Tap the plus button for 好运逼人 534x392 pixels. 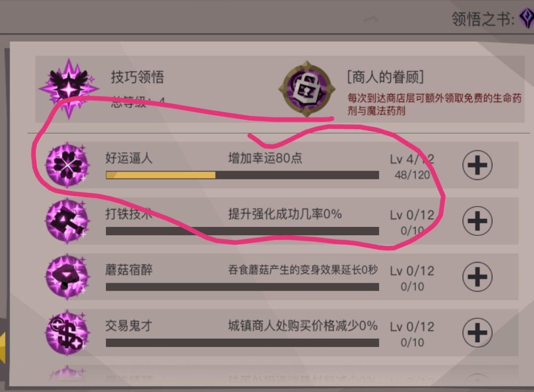[x=477, y=165]
